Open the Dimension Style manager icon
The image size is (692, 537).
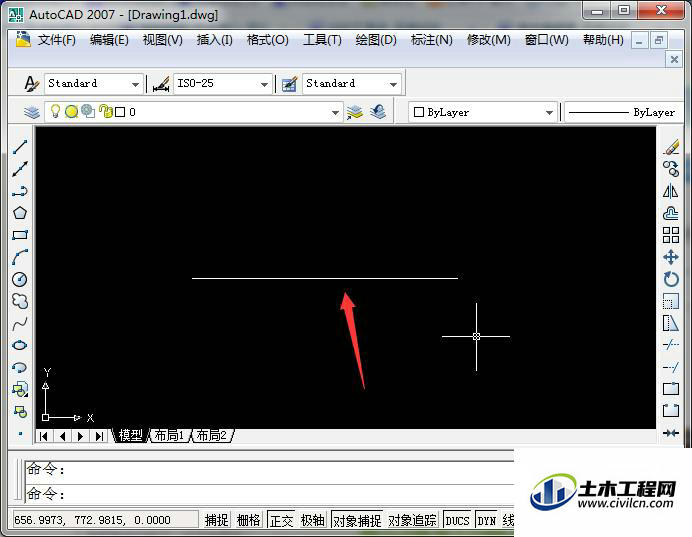click(161, 83)
